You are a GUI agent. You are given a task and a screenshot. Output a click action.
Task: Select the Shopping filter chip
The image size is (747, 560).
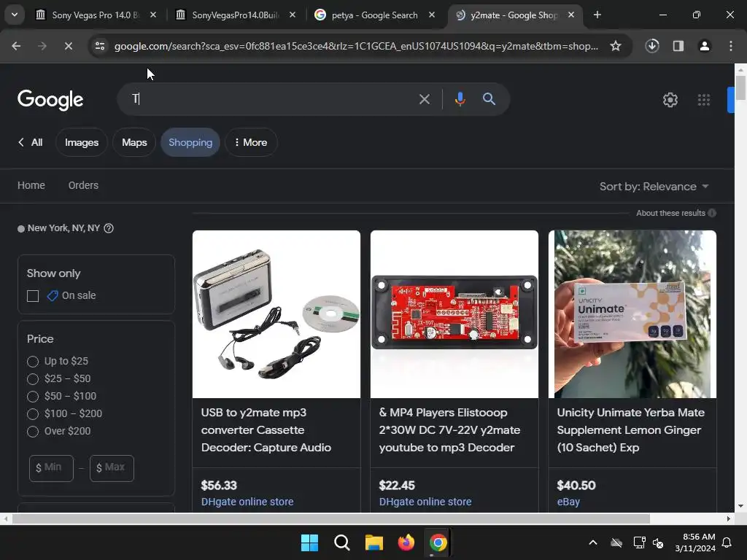[x=190, y=142]
